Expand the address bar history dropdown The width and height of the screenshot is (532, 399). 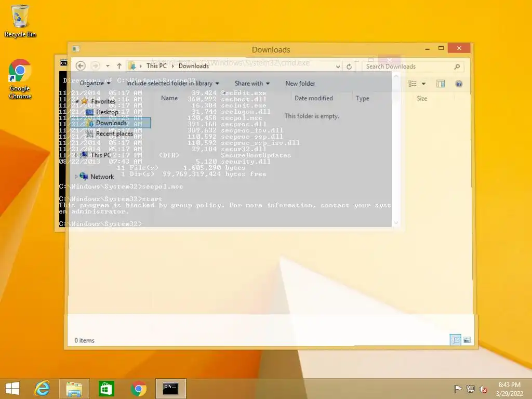[x=338, y=66]
